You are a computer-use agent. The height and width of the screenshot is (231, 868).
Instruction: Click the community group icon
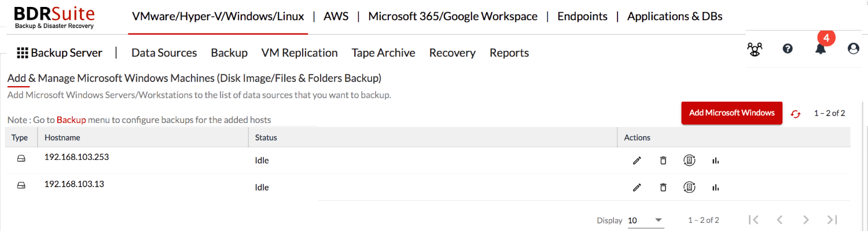755,49
